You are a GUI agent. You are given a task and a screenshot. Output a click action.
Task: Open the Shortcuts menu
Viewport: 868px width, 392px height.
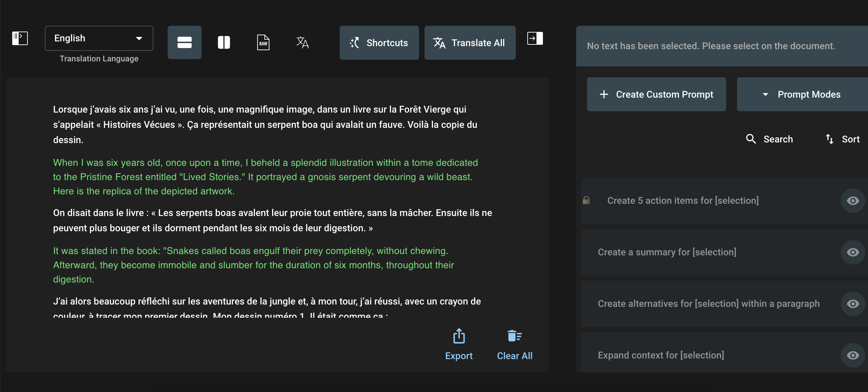pyautogui.click(x=379, y=42)
